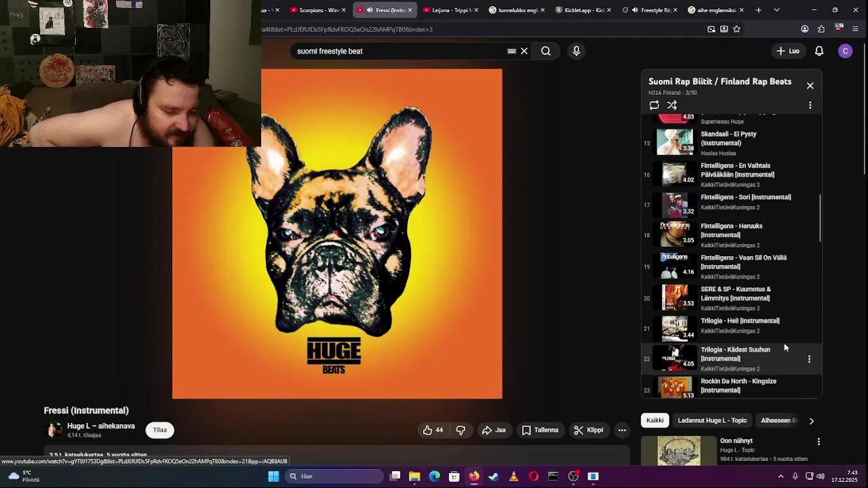Open Firefox extensions puzzle icon
The width and height of the screenshot is (868, 488).
(821, 29)
